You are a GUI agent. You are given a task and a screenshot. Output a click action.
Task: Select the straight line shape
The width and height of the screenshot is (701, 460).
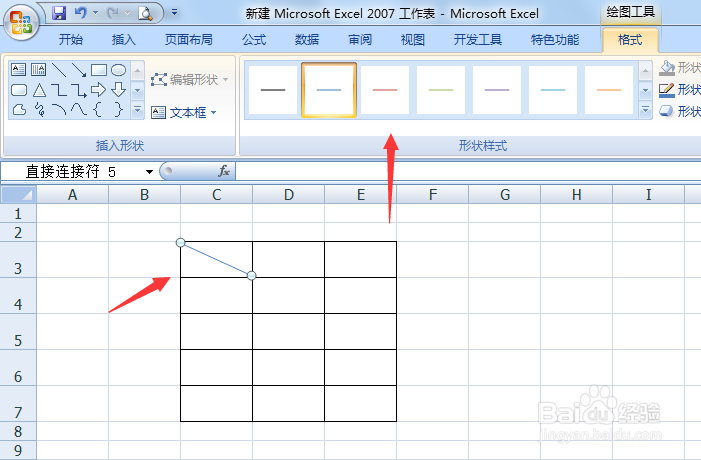tap(59, 70)
